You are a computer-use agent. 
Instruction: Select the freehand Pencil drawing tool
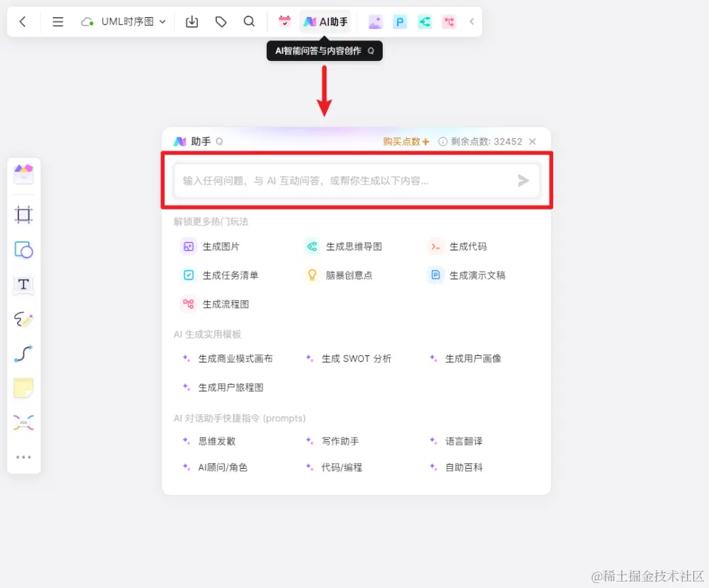pos(23,319)
